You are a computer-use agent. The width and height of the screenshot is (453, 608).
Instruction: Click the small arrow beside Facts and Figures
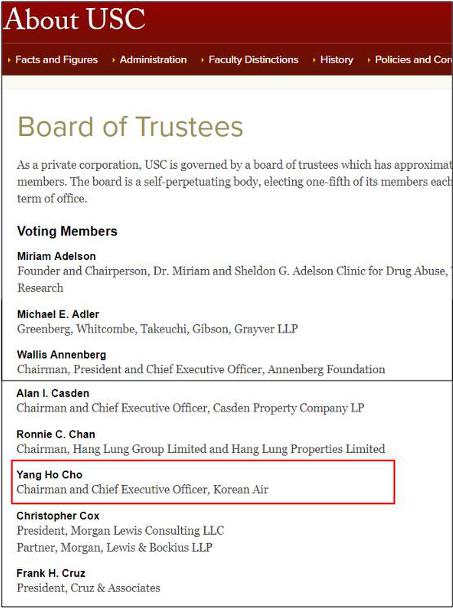(x=9, y=60)
